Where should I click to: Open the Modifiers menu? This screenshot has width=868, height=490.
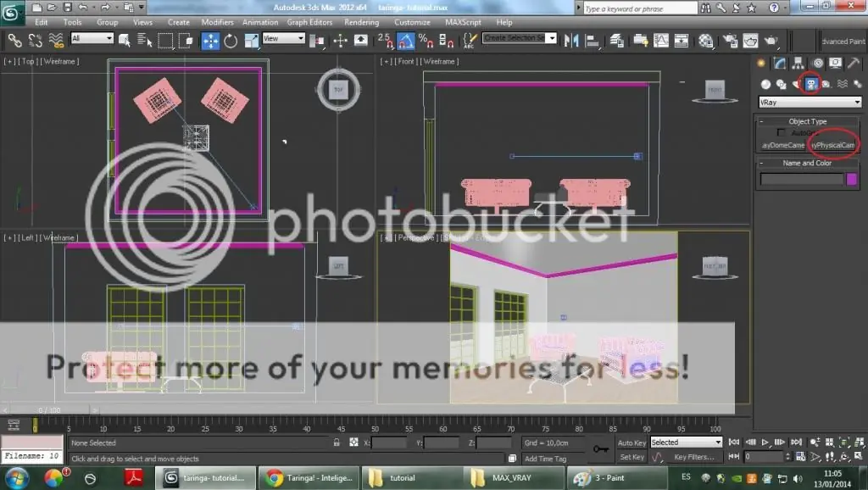[x=218, y=23]
